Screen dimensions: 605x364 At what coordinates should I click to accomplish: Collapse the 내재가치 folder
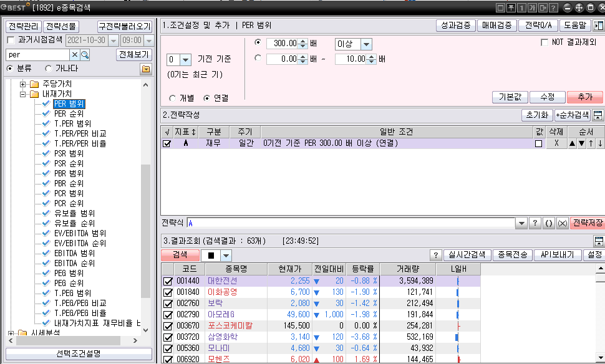(22, 94)
